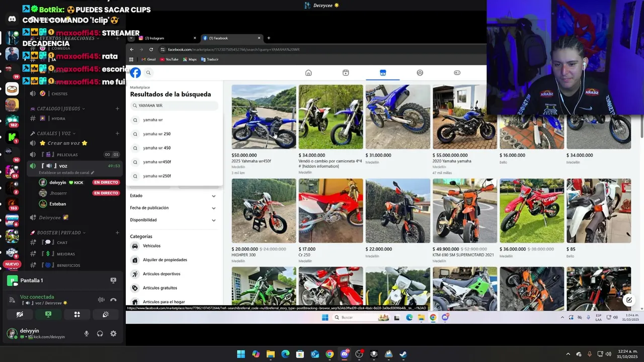This screenshot has width=644, height=362.
Task: Open Discord user settings gear
Action: [x=113, y=333]
